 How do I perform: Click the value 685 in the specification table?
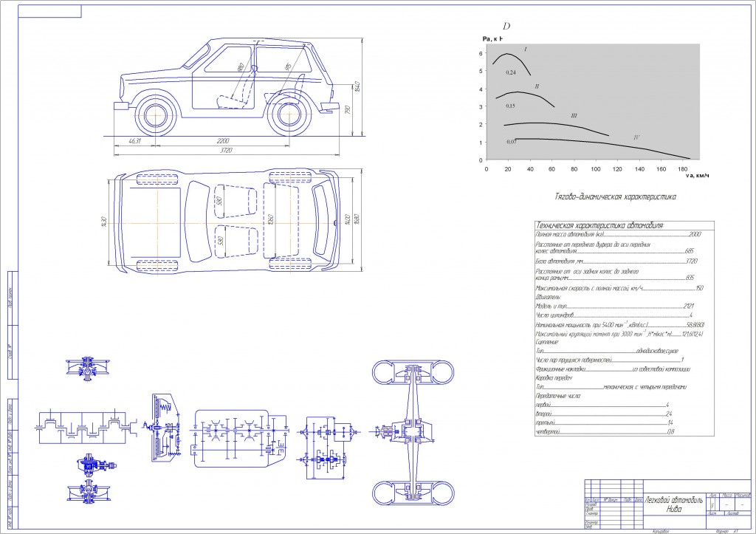pyautogui.click(x=689, y=251)
